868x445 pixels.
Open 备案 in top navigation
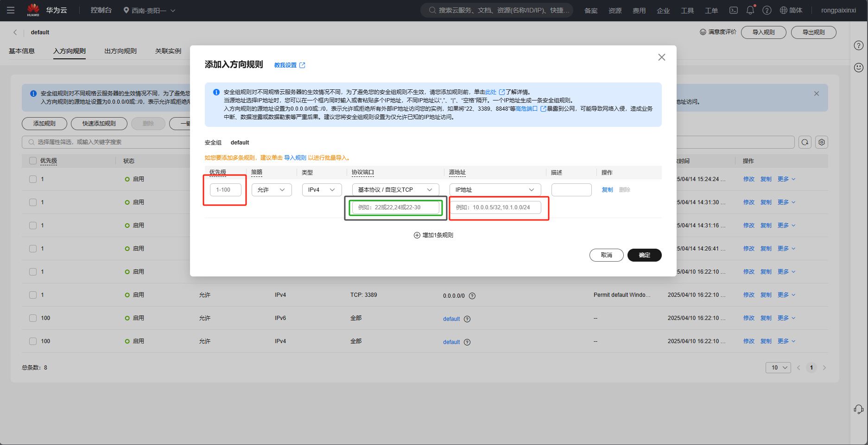click(x=591, y=10)
